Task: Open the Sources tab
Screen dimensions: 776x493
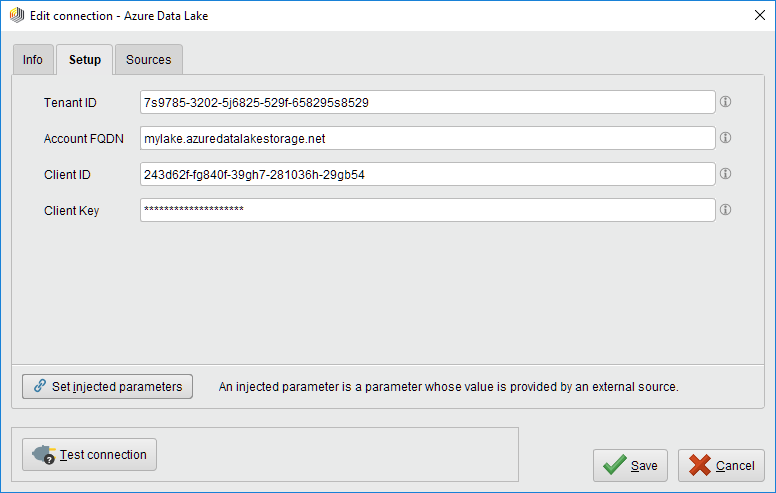Action: coord(148,60)
